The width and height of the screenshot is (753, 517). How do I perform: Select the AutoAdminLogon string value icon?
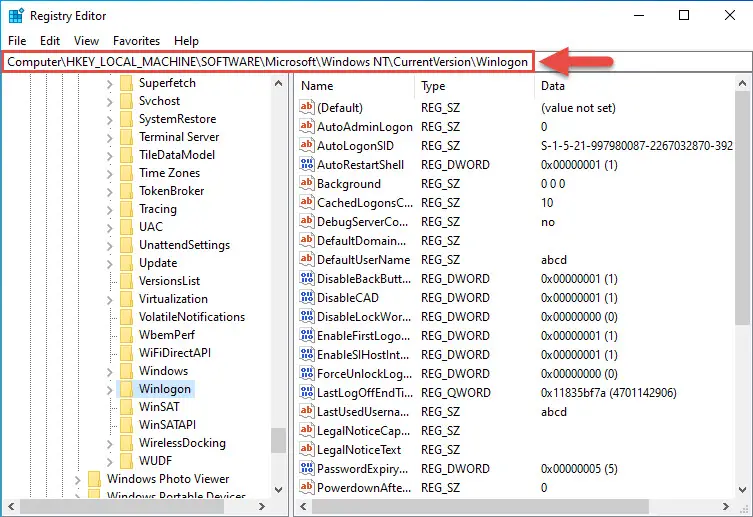(306, 126)
